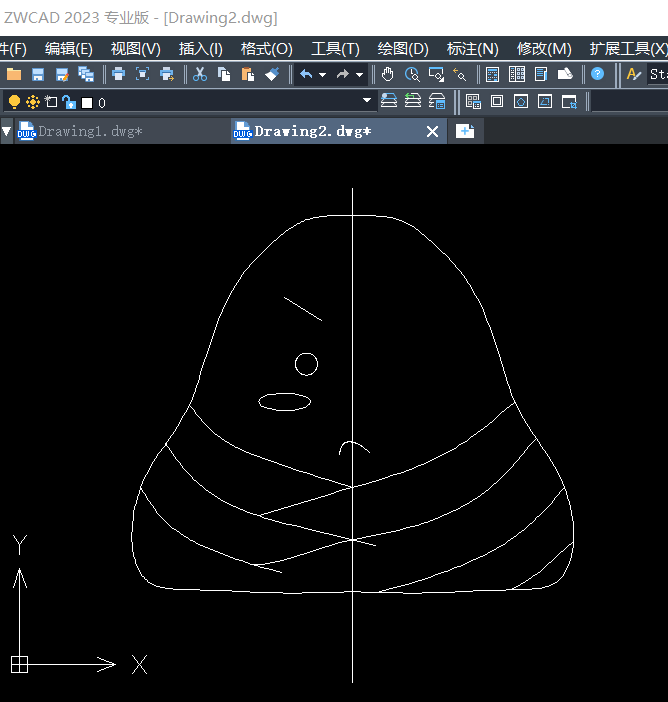Expand the layer 0 dropdown list
Screen dimensions: 668x702
pyautogui.click(x=367, y=100)
